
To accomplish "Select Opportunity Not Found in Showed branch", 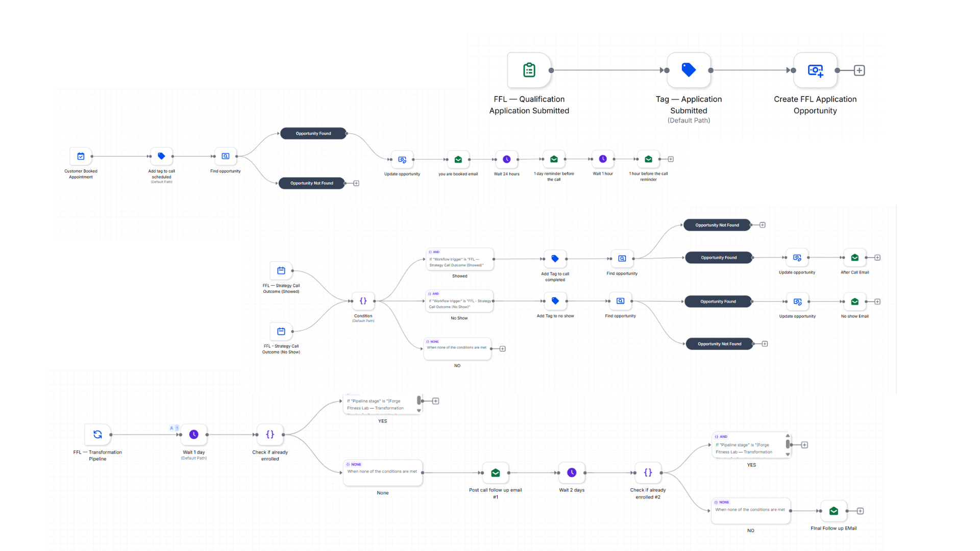I will (717, 225).
